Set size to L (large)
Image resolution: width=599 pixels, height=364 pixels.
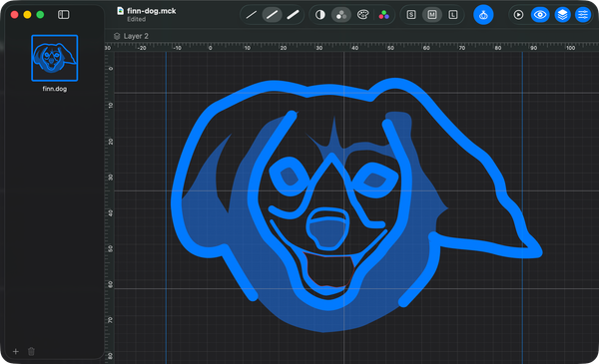pos(453,15)
